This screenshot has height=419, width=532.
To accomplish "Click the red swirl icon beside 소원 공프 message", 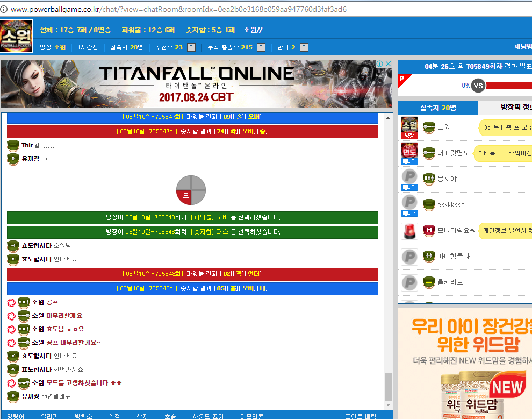I will coord(11,302).
